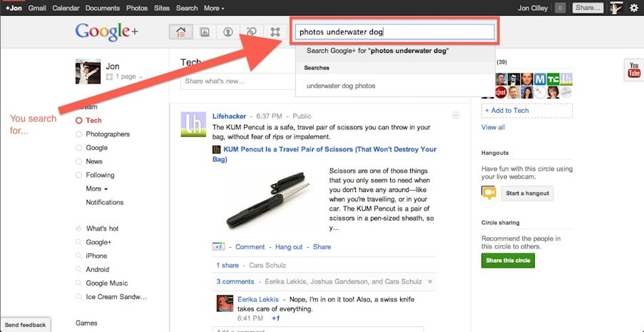Click Lifehacker avatar in the post
Screen dimensions: 644x332
(x=193, y=124)
